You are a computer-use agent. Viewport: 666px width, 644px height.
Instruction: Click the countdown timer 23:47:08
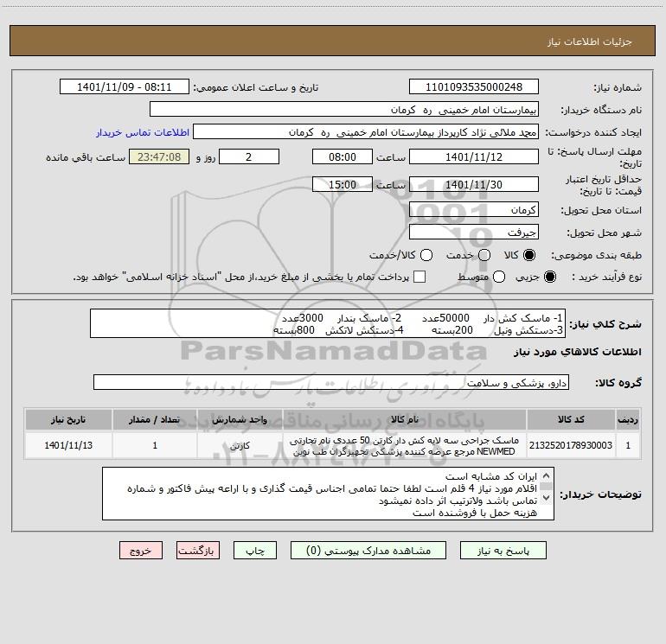159,157
